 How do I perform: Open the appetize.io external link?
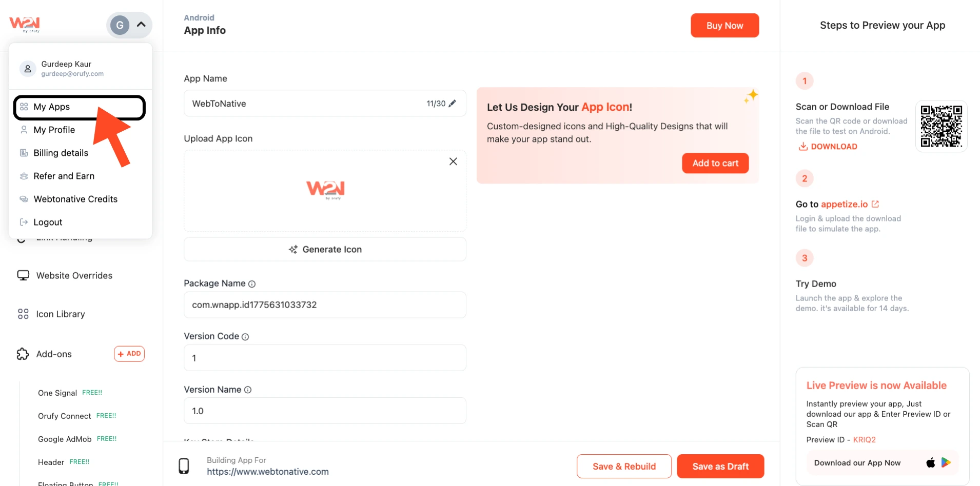(875, 204)
